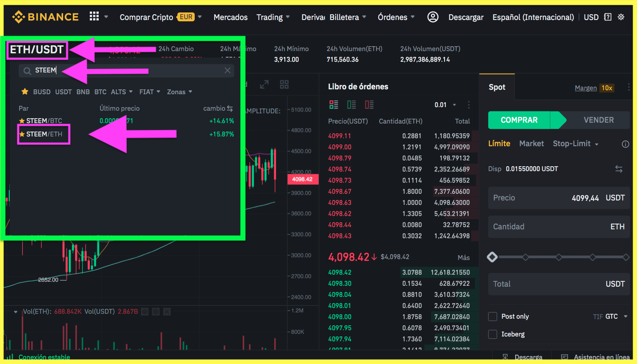Open the Stop-Limit order type dropdown
The width and height of the screenshot is (637, 364).
(x=576, y=144)
